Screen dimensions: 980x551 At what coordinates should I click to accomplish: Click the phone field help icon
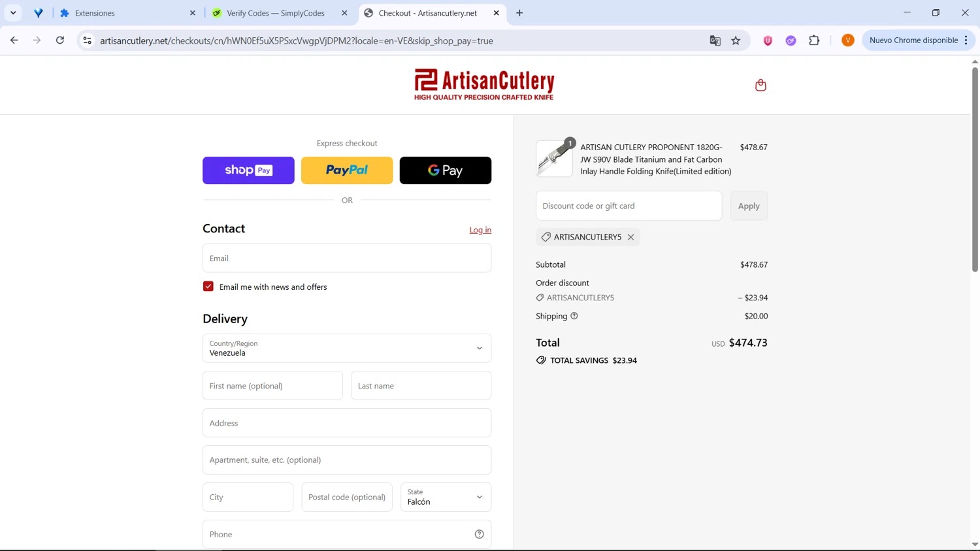tap(479, 534)
